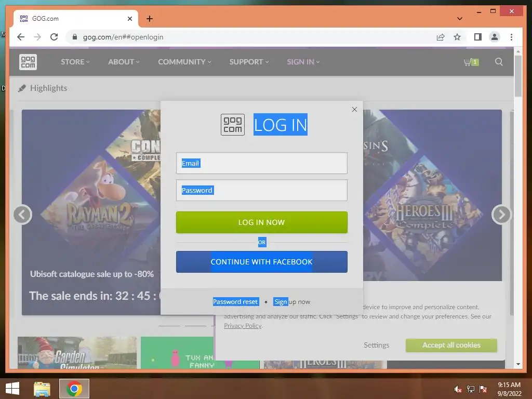Click the scrollbar down arrow
Viewport: 532px width, 399px height.
[x=518, y=364]
